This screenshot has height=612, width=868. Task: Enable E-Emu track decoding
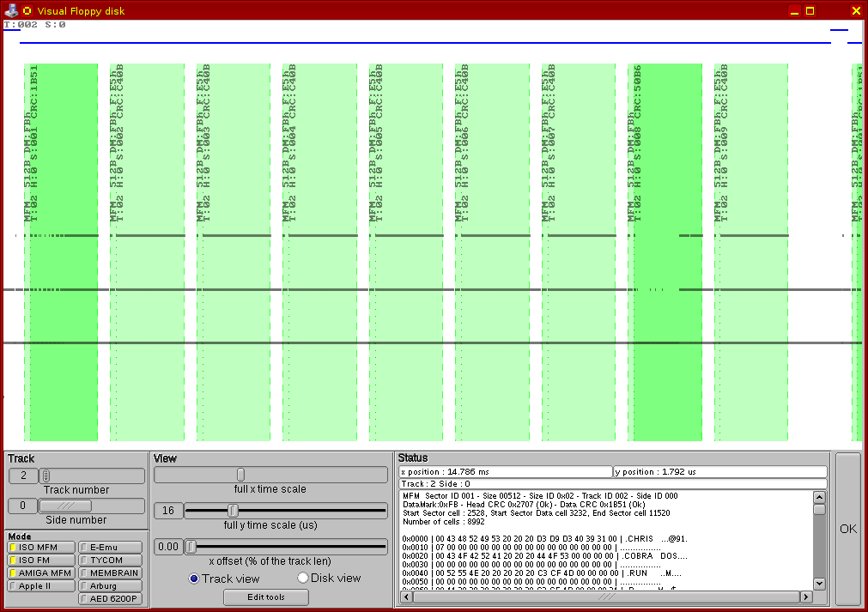[112, 547]
